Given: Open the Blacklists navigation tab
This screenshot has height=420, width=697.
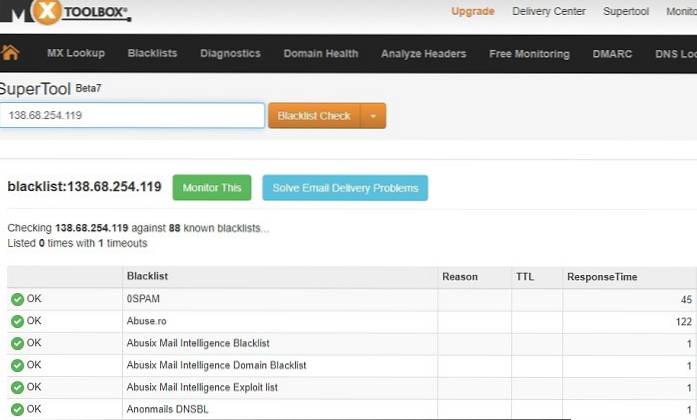Looking at the screenshot, I should 153,54.
